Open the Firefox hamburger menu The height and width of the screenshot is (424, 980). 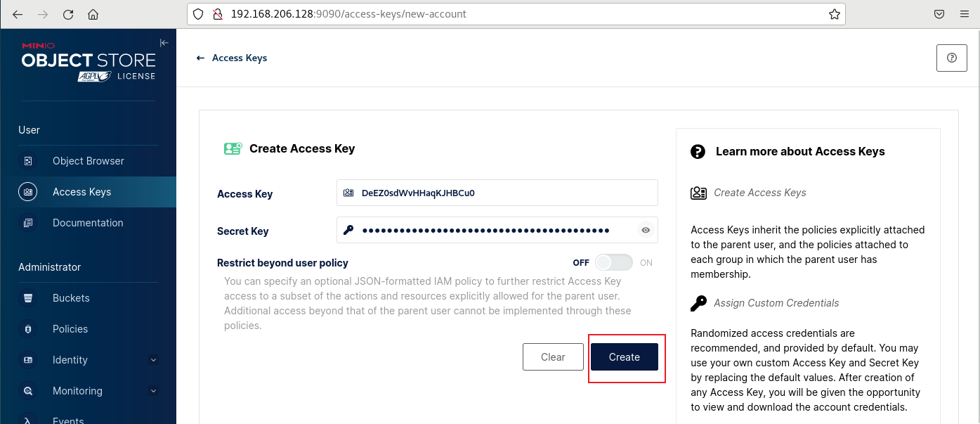[x=964, y=14]
